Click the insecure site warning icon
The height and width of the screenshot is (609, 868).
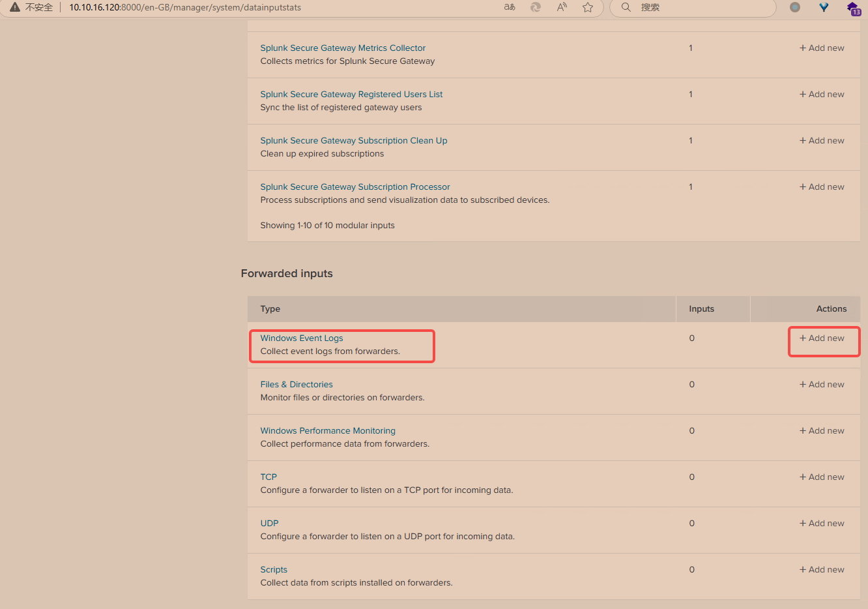[x=15, y=7]
